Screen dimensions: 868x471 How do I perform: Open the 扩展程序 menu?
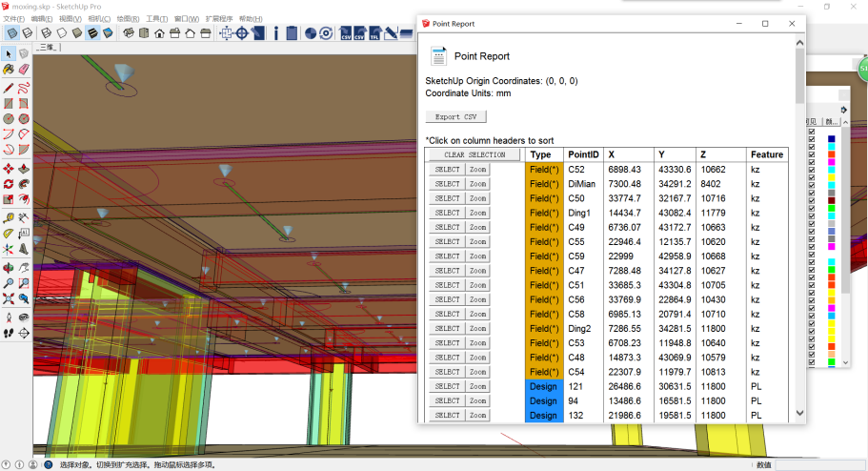(219, 19)
